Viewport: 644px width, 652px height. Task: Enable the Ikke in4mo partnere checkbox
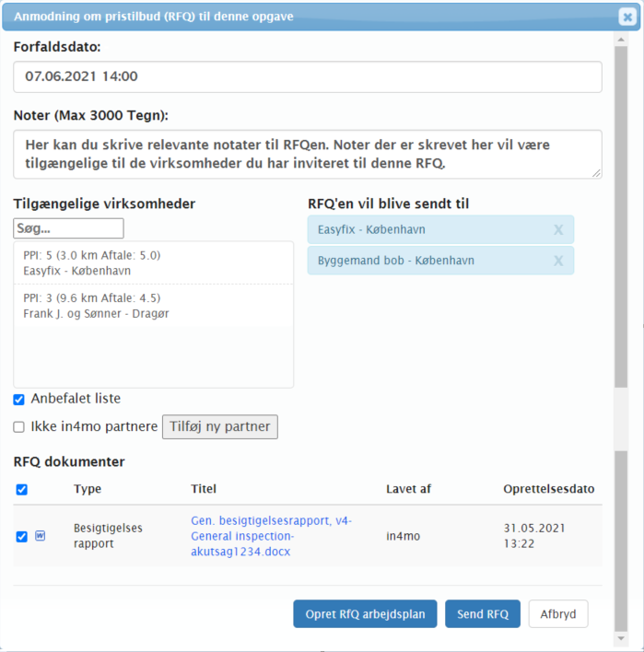[x=19, y=427]
